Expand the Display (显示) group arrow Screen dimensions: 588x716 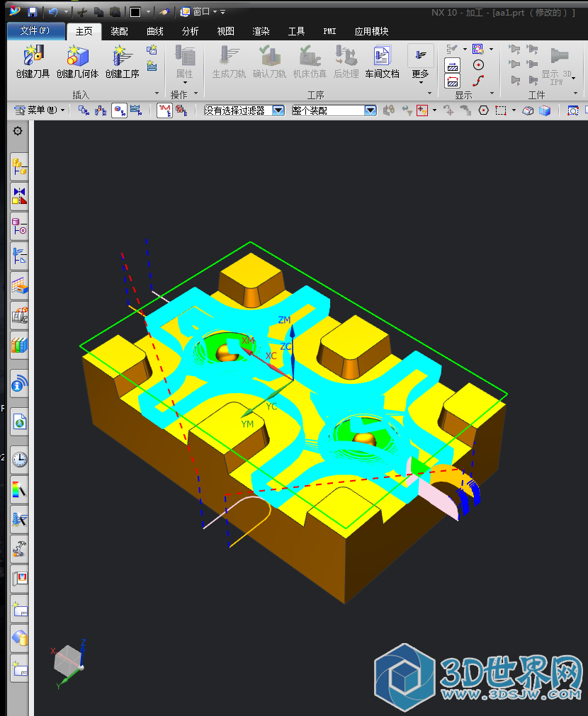click(492, 93)
